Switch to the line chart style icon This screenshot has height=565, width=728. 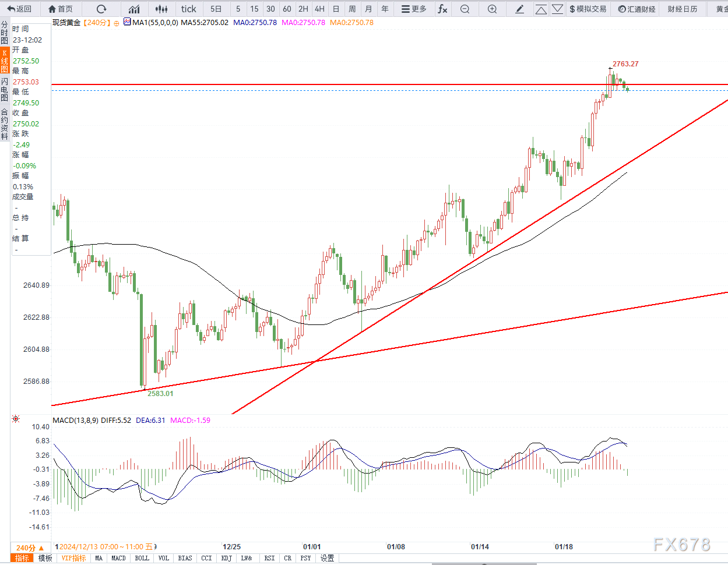click(134, 9)
